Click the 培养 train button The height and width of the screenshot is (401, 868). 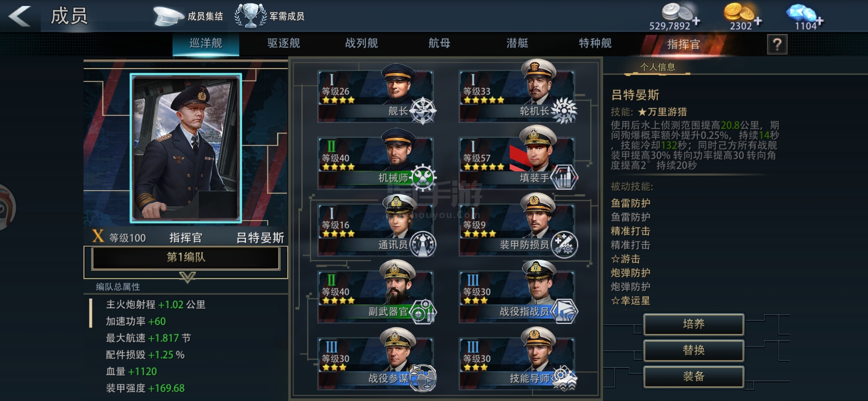(x=694, y=324)
